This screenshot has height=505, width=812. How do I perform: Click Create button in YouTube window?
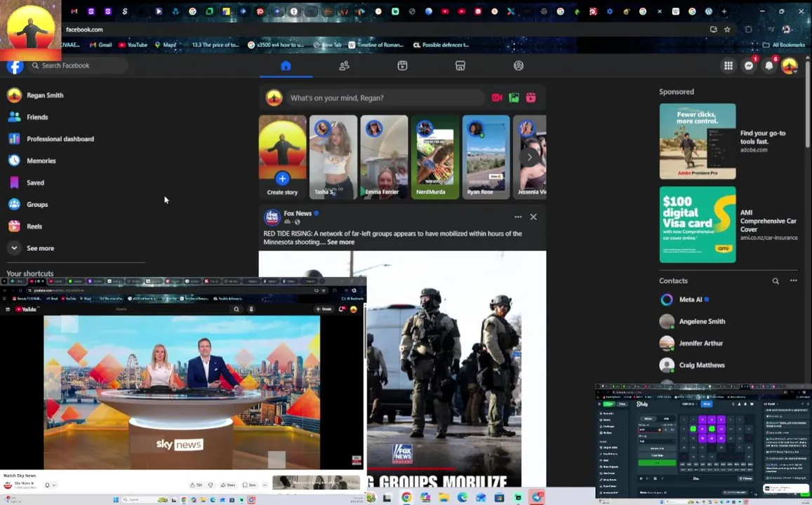324,309
